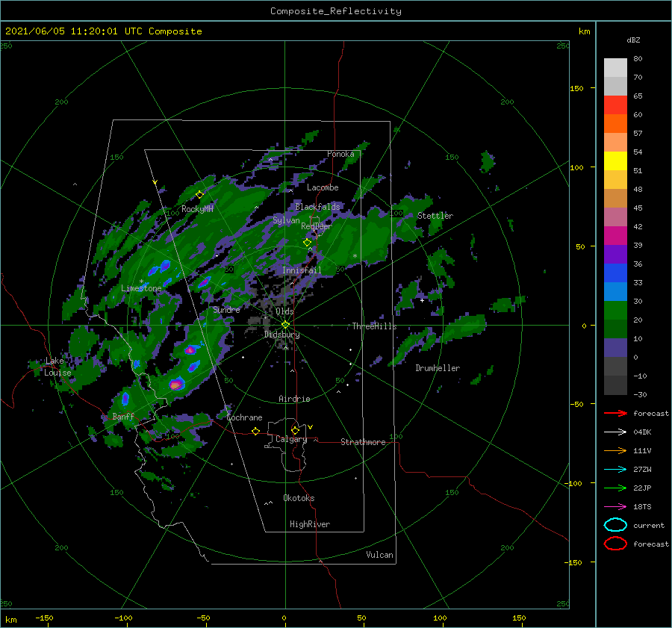
Task: Select magenta 39-42 dBZ legend swatch
Action: point(615,236)
